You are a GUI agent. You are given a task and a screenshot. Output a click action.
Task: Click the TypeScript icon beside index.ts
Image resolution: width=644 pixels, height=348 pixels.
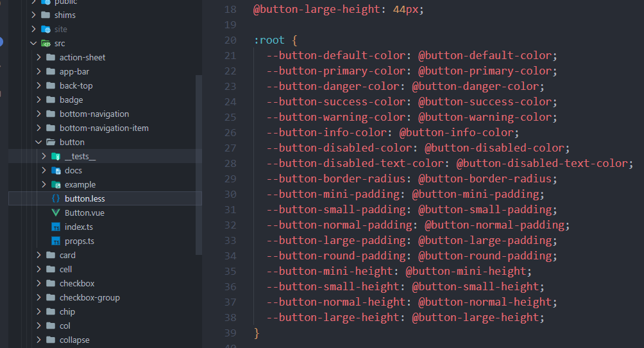coord(55,227)
